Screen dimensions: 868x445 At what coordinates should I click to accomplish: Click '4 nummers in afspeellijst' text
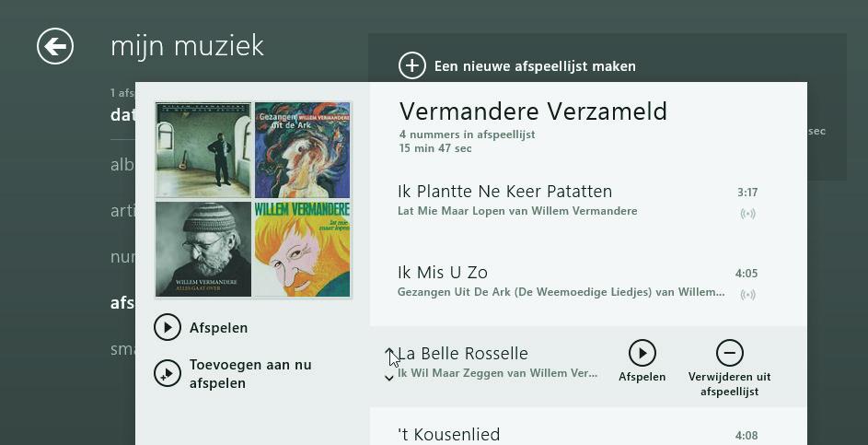click(x=467, y=135)
